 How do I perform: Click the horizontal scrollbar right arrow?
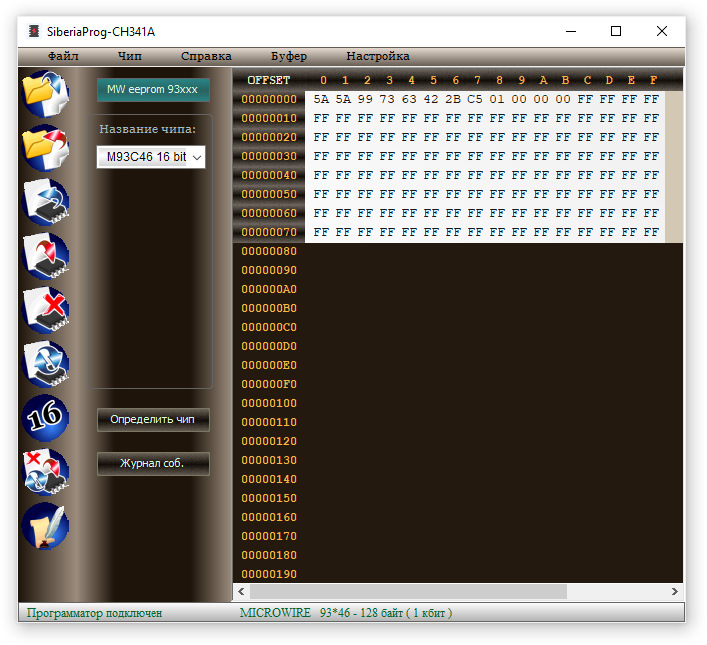[674, 591]
